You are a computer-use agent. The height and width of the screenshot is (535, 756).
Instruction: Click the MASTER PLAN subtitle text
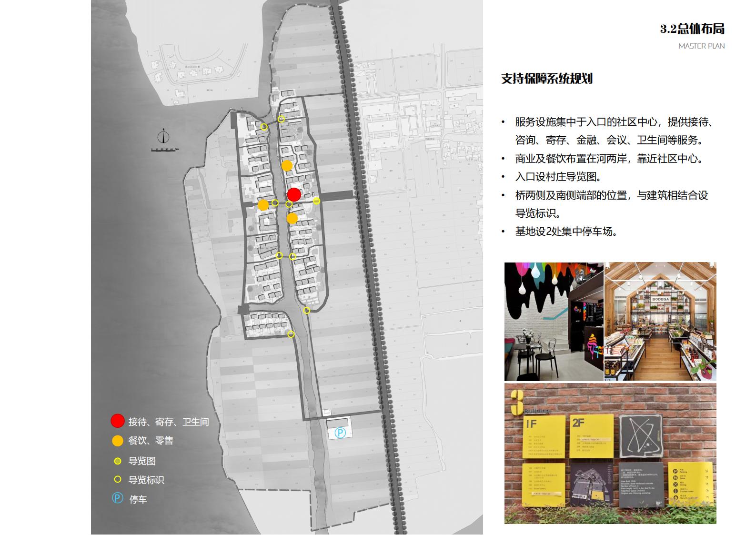pyautogui.click(x=701, y=46)
